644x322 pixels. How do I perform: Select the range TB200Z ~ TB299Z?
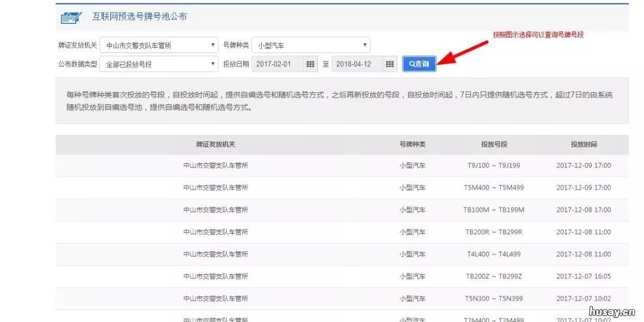pyautogui.click(x=494, y=277)
